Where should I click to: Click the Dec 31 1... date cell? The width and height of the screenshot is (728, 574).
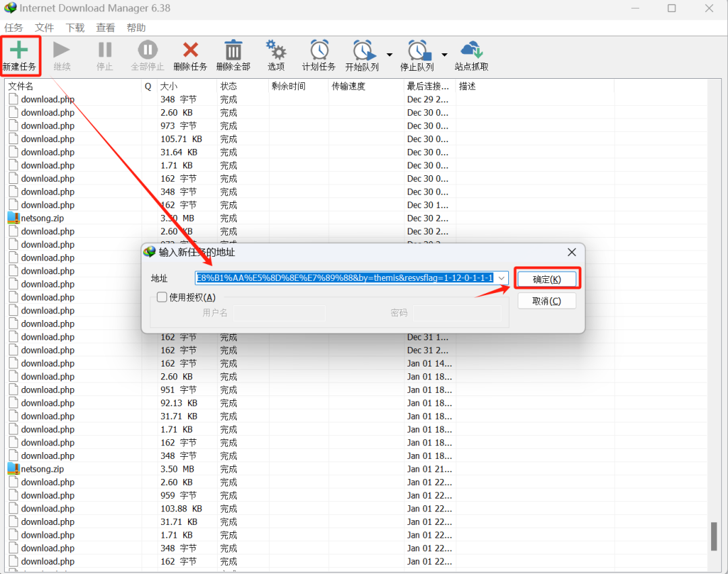pos(427,337)
